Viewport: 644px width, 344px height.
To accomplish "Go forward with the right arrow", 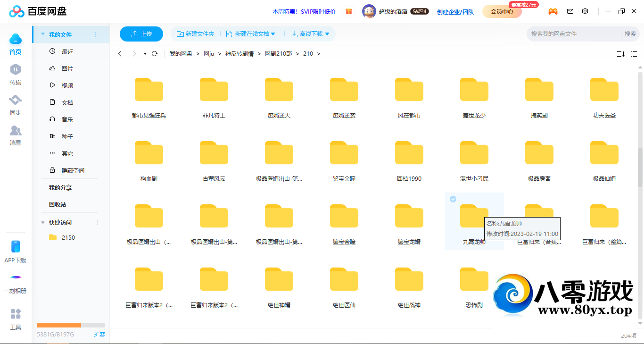I will [x=134, y=54].
